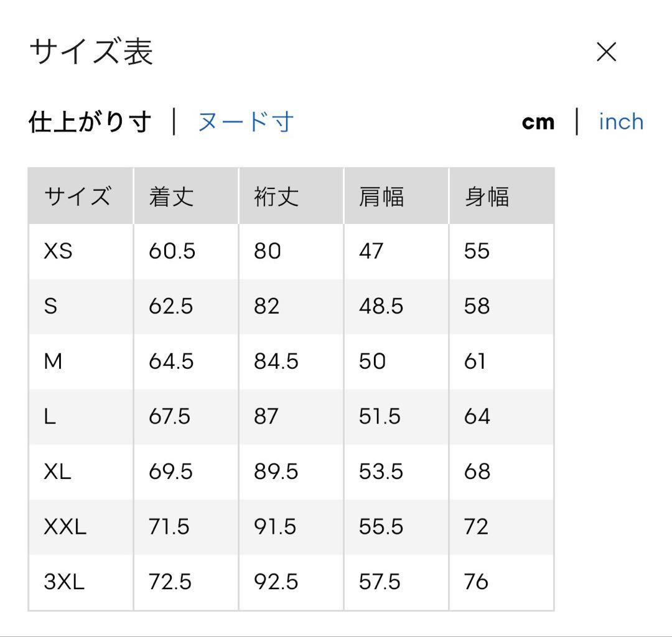The height and width of the screenshot is (637, 672).
Task: Select the M size row label
Action: 53,361
